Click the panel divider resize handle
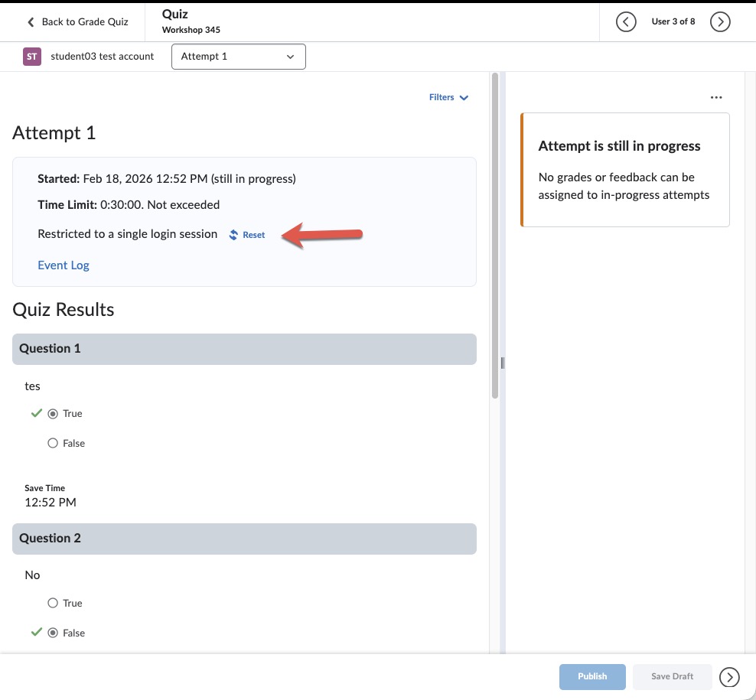 point(502,363)
